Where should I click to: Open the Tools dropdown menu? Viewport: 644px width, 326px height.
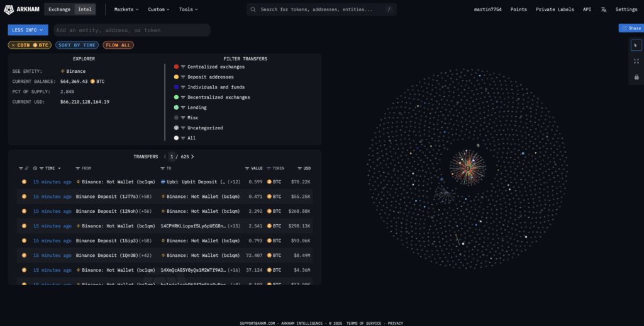tap(188, 9)
